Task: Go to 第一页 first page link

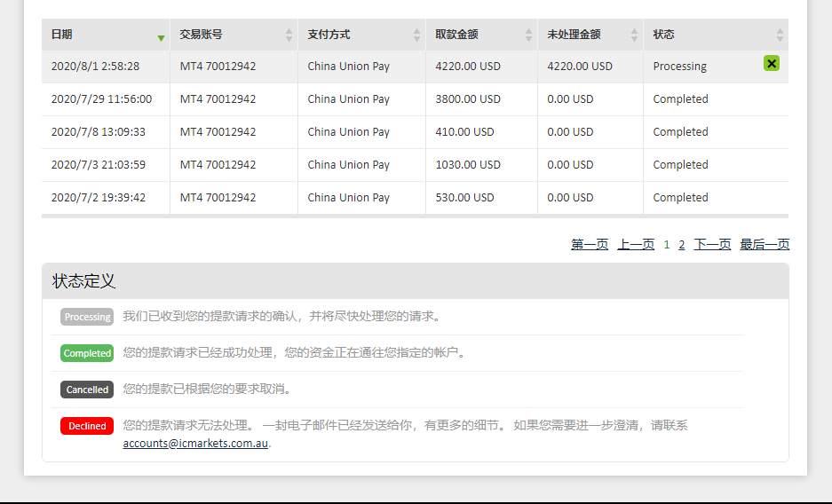Action: tap(590, 244)
